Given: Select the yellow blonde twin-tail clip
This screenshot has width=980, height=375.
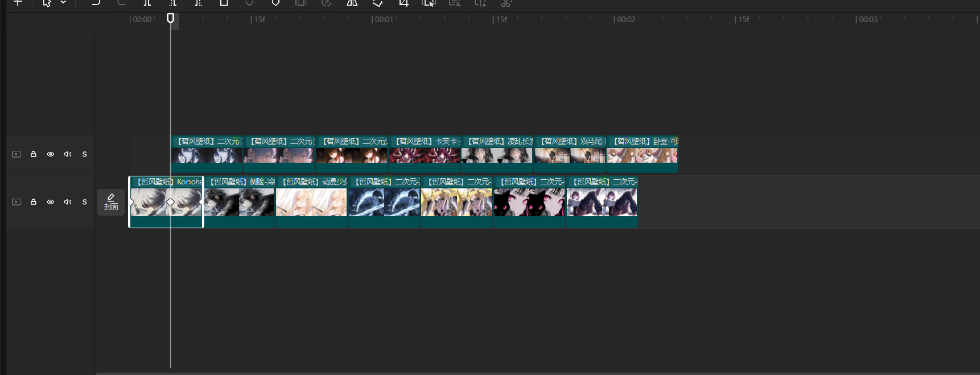Looking at the screenshot, I should coord(456,202).
